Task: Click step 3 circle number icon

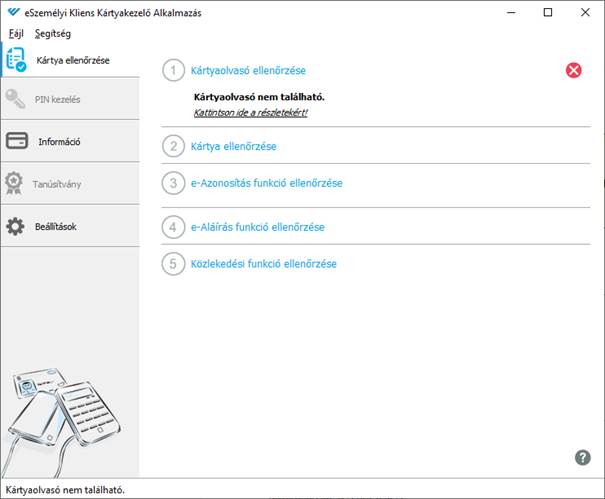Action: [174, 183]
